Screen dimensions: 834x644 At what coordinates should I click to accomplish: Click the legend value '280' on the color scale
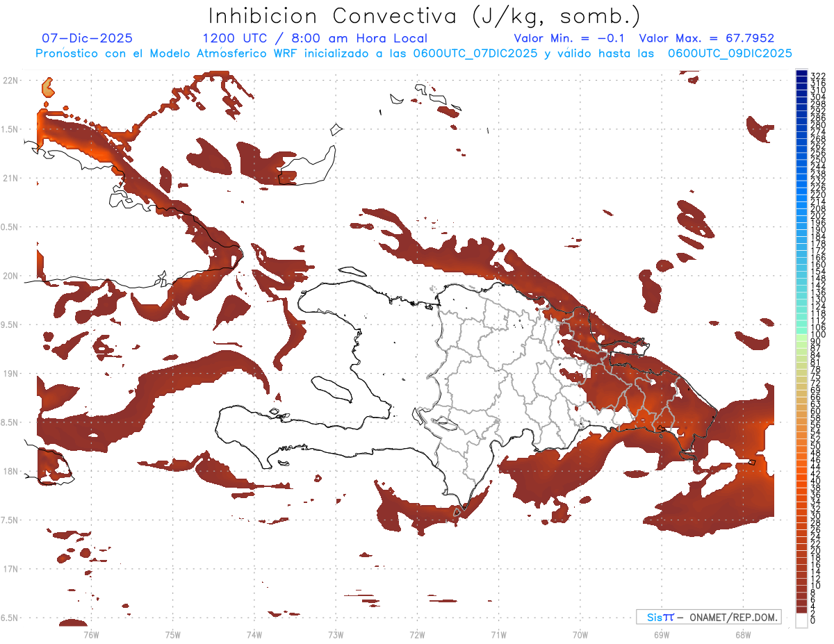818,124
